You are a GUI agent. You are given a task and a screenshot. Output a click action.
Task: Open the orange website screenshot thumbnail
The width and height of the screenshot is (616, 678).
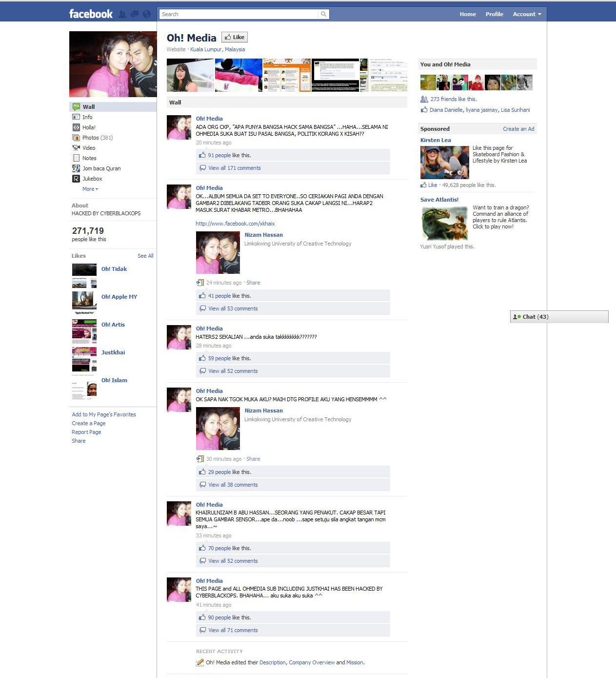pos(287,75)
